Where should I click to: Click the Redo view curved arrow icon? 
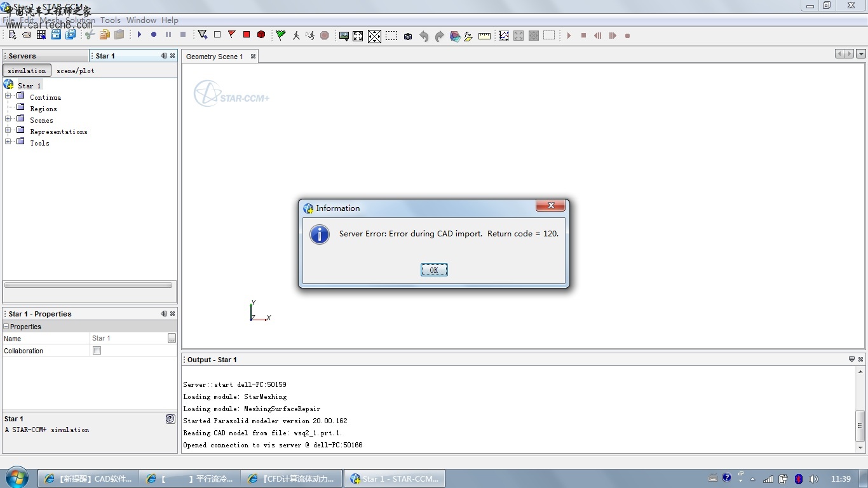439,36
